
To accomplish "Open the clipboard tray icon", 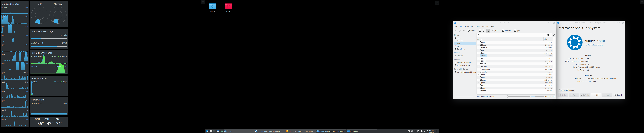I will pyautogui.click(x=418, y=131).
